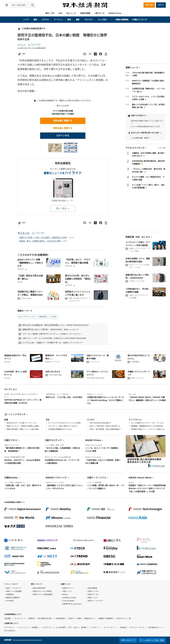Click the お問い合わせ footer button
Screen dimensions: 170x644
[x=128, y=640]
